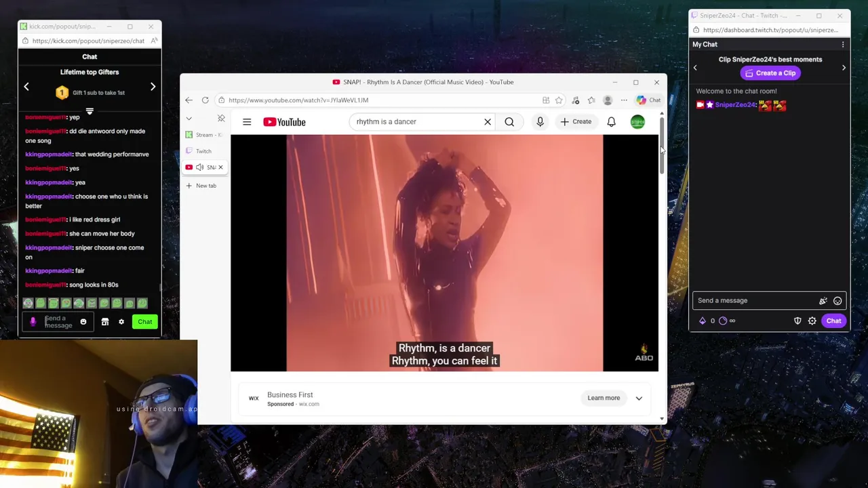This screenshot has height=488, width=868.
Task: Open a New tab in vertical tabs
Action: 204,186
